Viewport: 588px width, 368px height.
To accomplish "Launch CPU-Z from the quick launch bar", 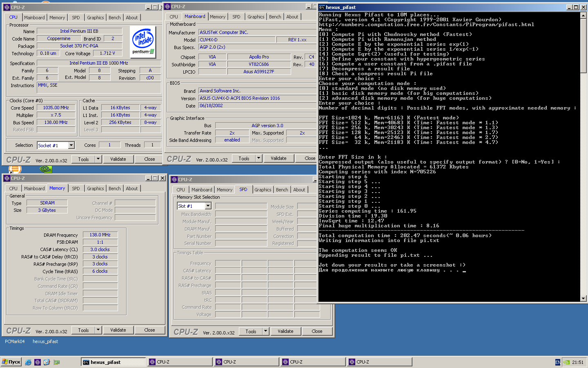I will click(x=38, y=362).
